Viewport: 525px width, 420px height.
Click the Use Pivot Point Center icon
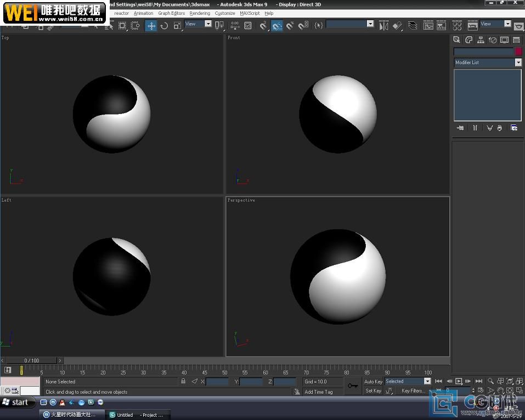[219, 26]
